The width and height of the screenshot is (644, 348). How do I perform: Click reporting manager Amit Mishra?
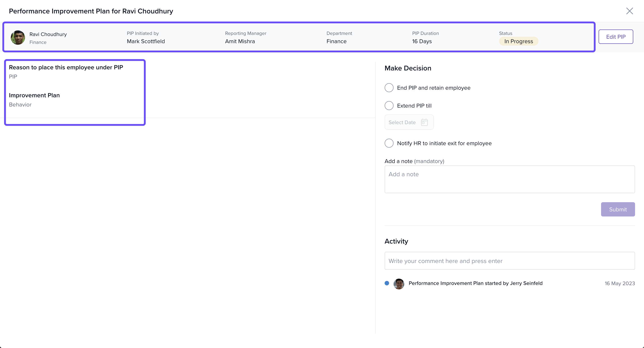pos(240,41)
